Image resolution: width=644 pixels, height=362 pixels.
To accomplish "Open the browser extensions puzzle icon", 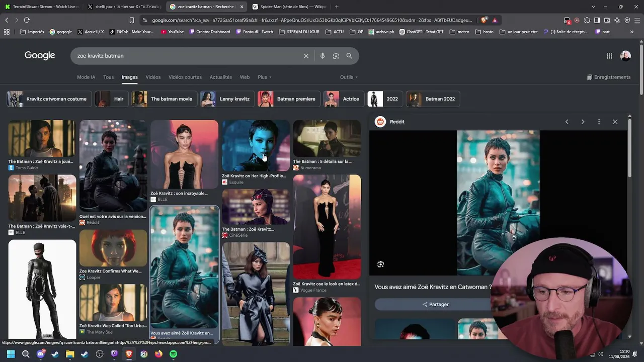I will pyautogui.click(x=587, y=20).
